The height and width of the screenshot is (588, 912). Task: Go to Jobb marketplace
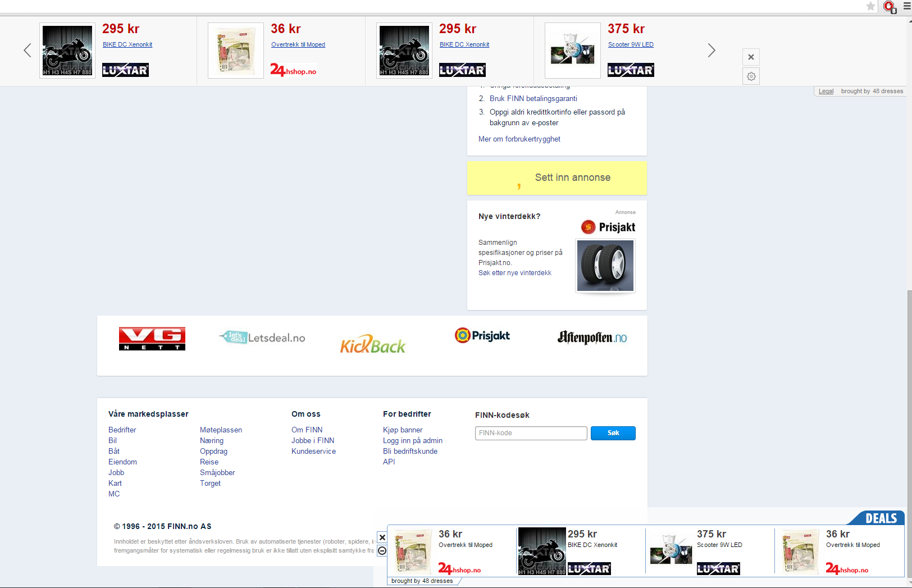coord(116,472)
